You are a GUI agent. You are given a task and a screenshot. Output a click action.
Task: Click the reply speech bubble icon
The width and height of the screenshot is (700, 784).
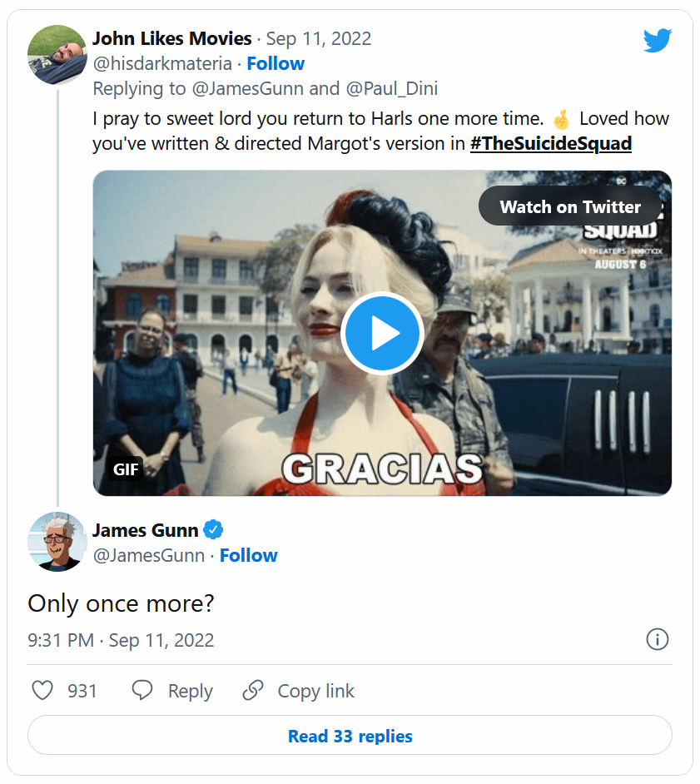point(142,691)
